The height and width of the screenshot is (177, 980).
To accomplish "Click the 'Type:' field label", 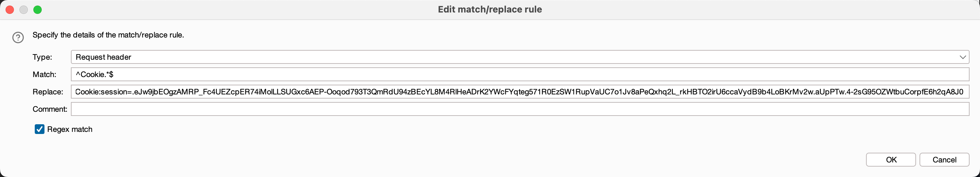I will (x=42, y=57).
